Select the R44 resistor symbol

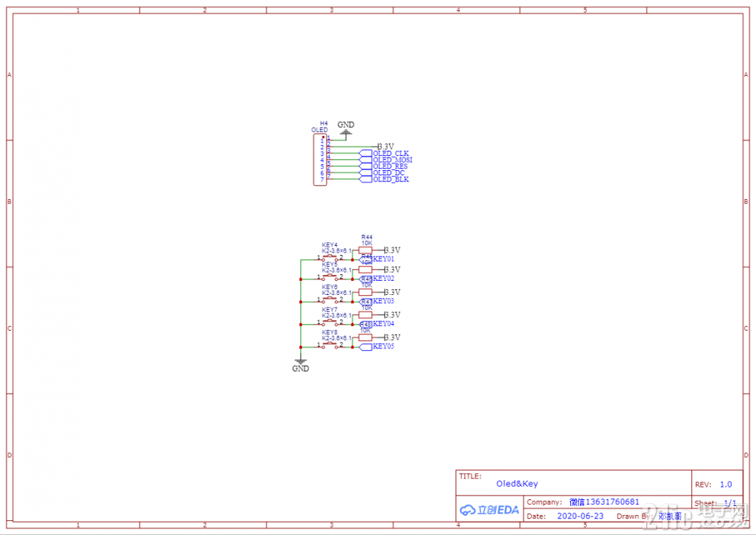(x=365, y=250)
